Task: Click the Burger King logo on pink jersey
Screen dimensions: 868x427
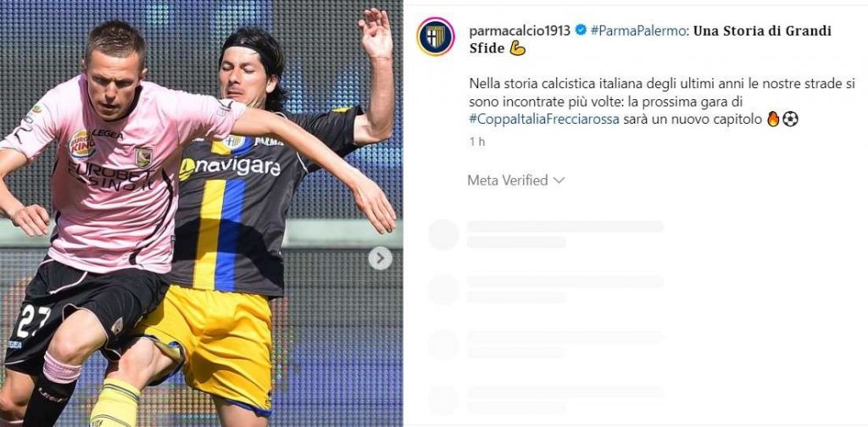Action: coord(82,145)
